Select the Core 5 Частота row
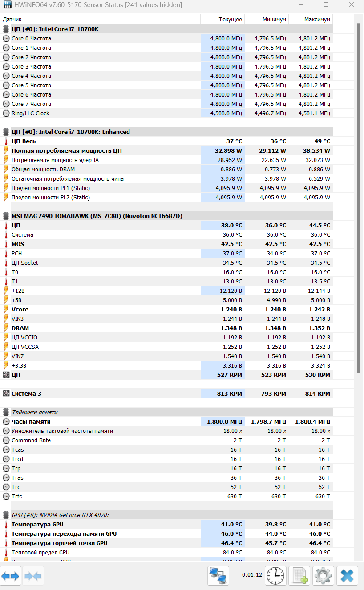The image size is (364, 590). [x=166, y=85]
